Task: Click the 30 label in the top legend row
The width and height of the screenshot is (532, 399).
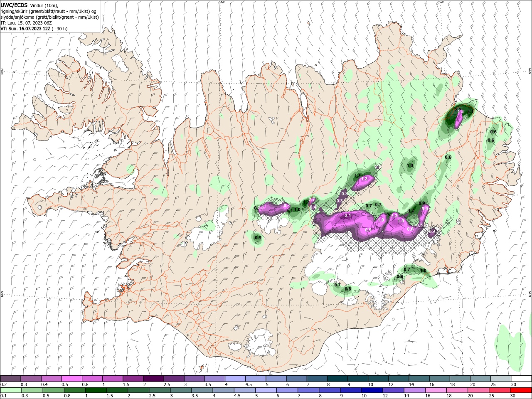Action: (x=514, y=385)
